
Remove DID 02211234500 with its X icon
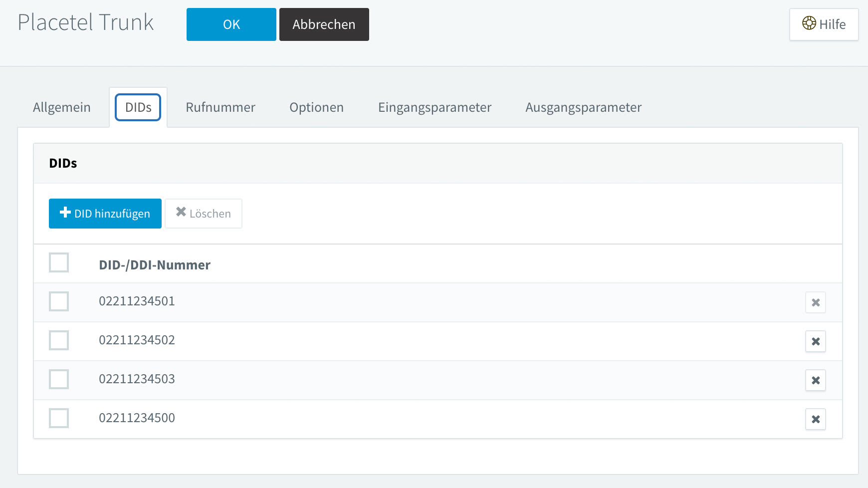815,419
